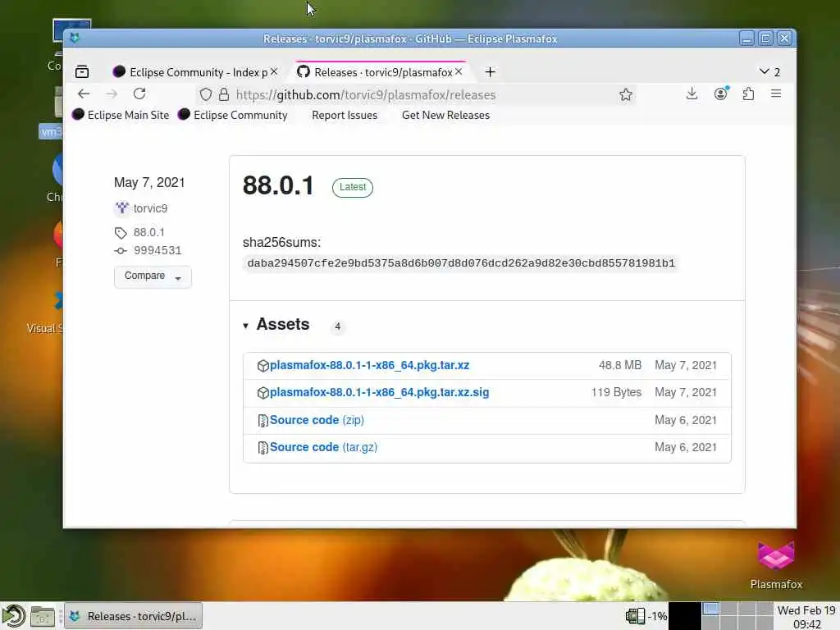The width and height of the screenshot is (840, 630).
Task: Click the torvic9 avatar icon
Action: coord(122,208)
